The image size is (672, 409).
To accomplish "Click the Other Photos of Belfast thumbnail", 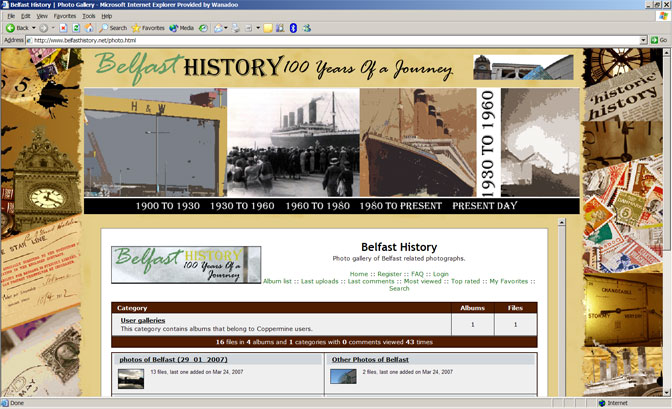I will pyautogui.click(x=343, y=377).
